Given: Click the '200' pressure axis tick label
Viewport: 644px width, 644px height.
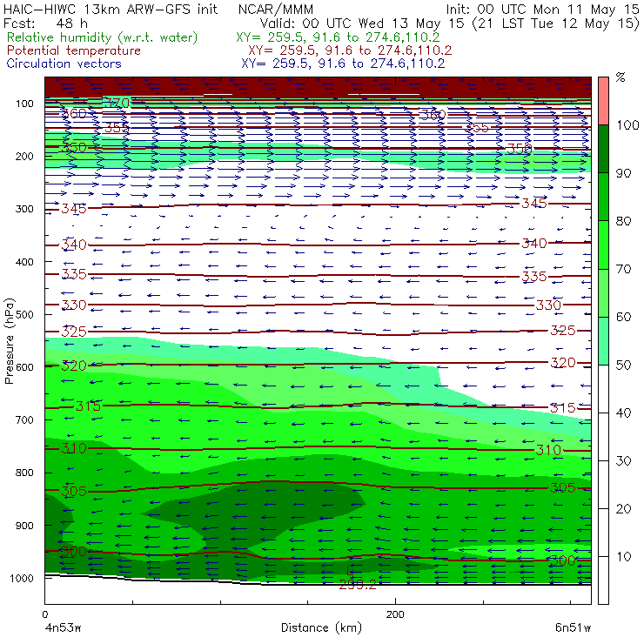Looking at the screenshot, I should [x=24, y=156].
